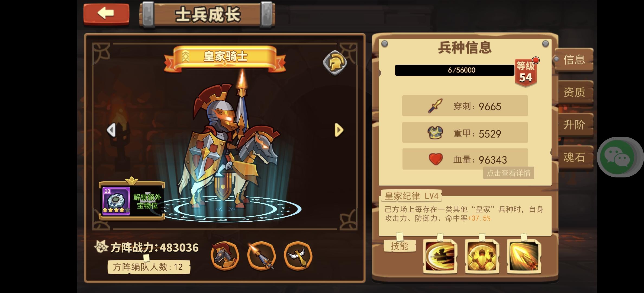Image resolution: width=644 pixels, height=293 pixels.
Task: Open the golden helmet icon by the banner
Action: tap(335, 63)
